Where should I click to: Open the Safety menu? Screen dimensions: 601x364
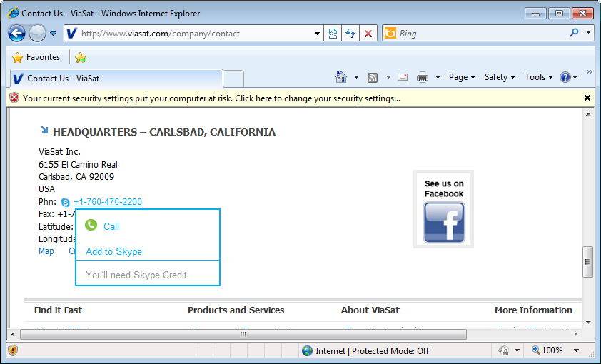(500, 77)
